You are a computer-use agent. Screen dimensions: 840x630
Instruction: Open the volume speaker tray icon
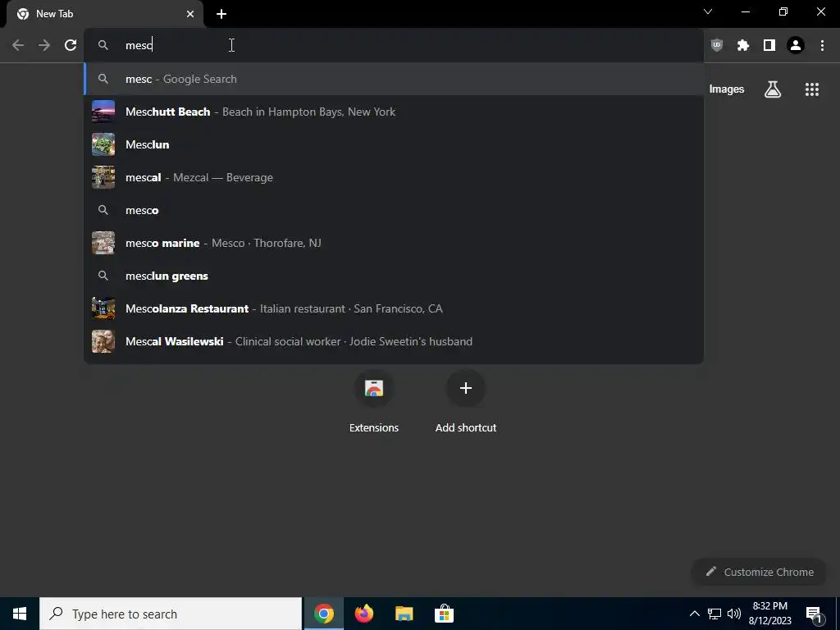[734, 614]
